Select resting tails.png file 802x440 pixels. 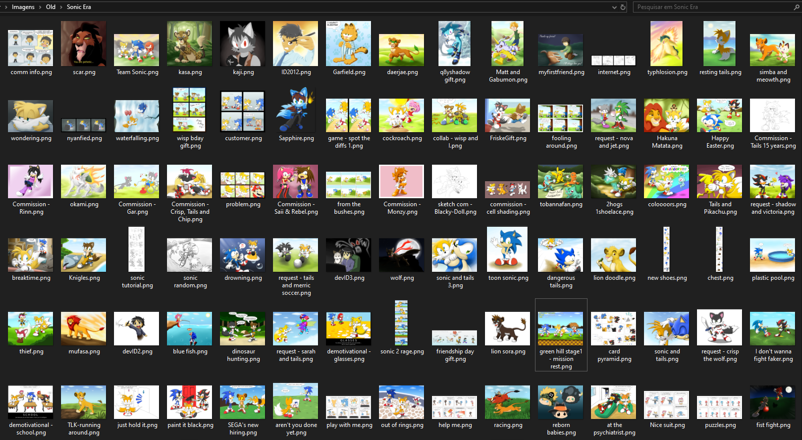pyautogui.click(x=720, y=43)
